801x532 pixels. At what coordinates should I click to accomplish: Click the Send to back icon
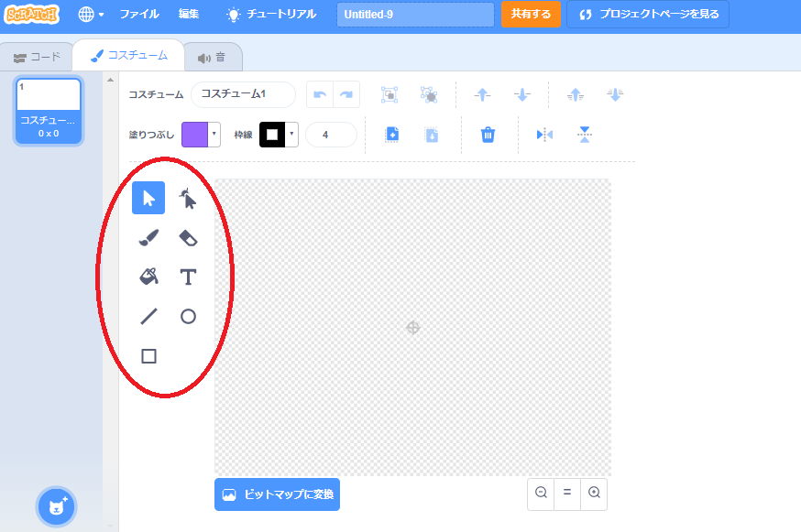(615, 94)
